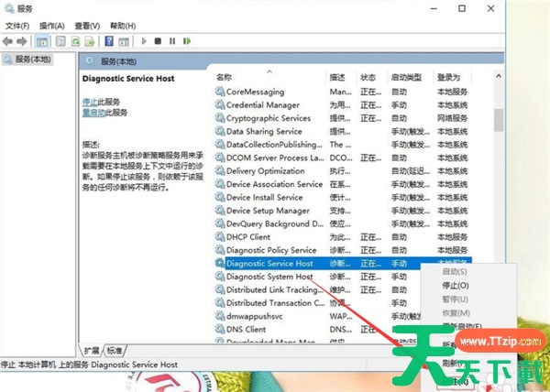Choose 恢复(M) in the context menu

pyautogui.click(x=456, y=313)
